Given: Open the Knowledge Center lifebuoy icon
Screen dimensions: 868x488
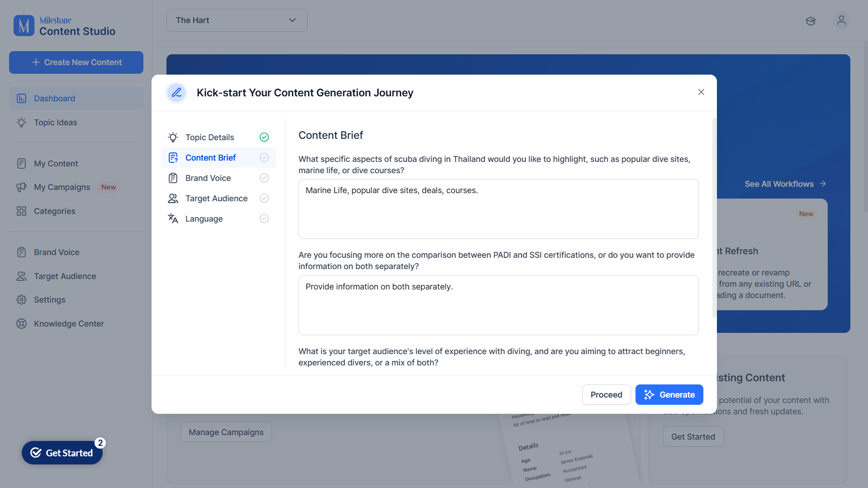Looking at the screenshot, I should tap(21, 324).
